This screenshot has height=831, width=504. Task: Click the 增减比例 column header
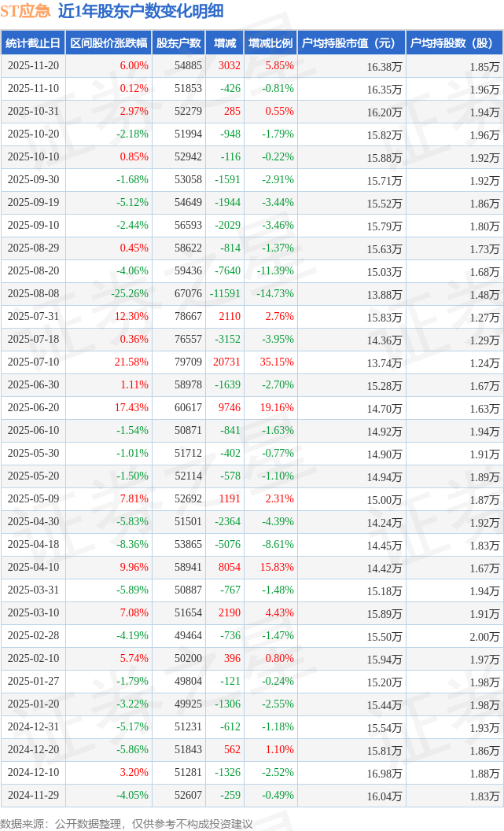[x=270, y=43]
